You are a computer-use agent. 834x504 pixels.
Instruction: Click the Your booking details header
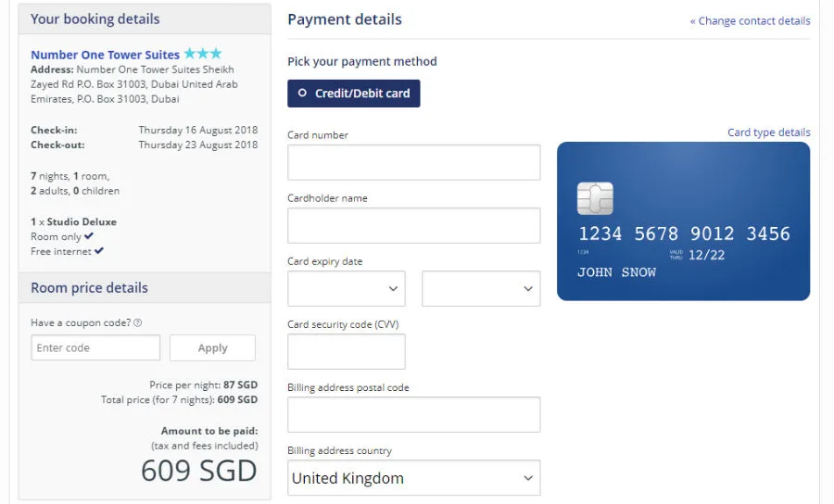click(95, 19)
